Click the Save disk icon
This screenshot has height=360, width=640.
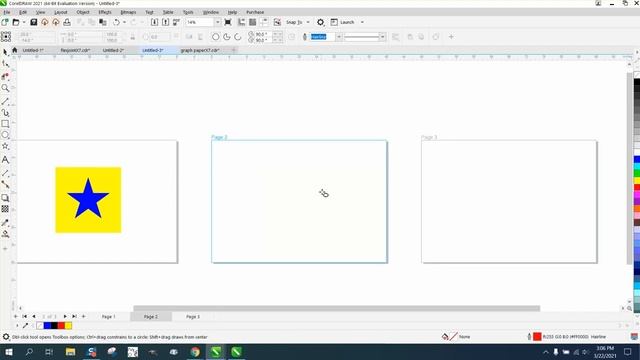(x=33, y=22)
